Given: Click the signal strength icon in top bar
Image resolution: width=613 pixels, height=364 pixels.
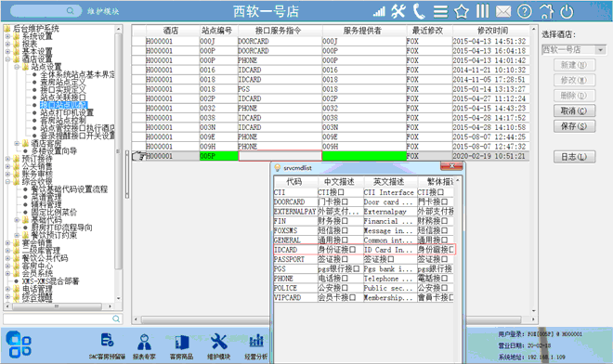Looking at the screenshot, I should (x=379, y=12).
